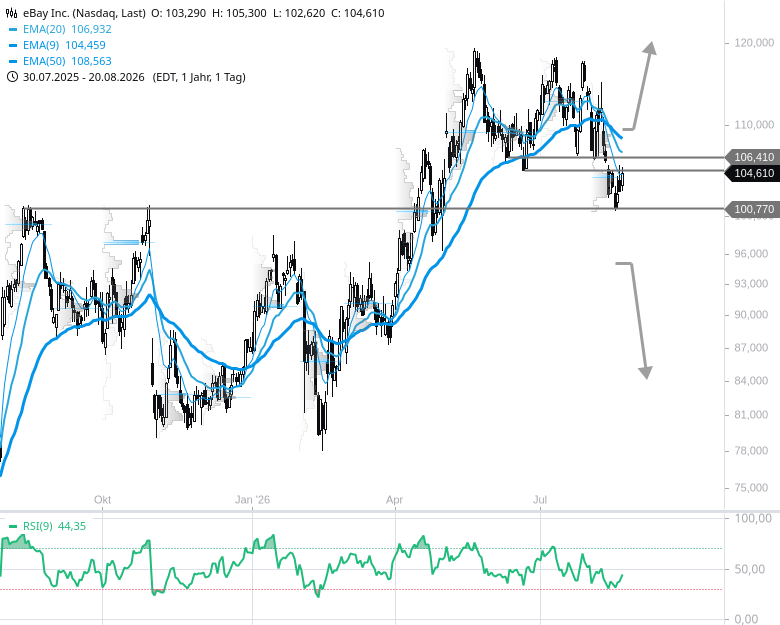Screen dimensions: 780x625
Task: Click the high price H: 105,300 value
Action: click(x=239, y=13)
